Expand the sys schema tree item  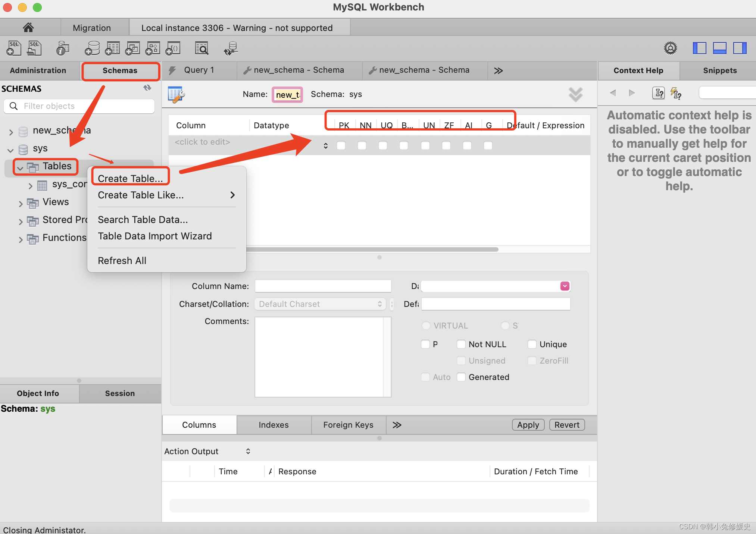point(9,148)
